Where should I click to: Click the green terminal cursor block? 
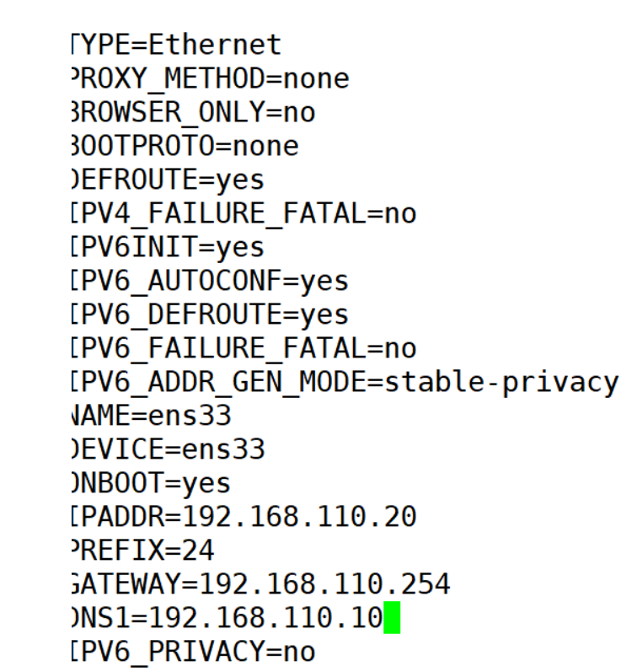pos(392,618)
